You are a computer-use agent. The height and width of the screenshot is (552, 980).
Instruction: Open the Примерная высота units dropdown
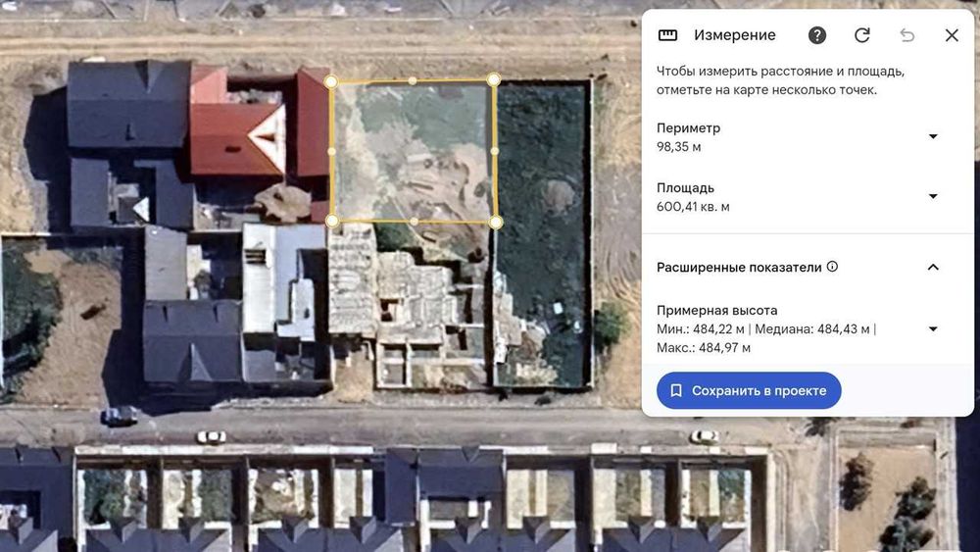pyautogui.click(x=933, y=328)
